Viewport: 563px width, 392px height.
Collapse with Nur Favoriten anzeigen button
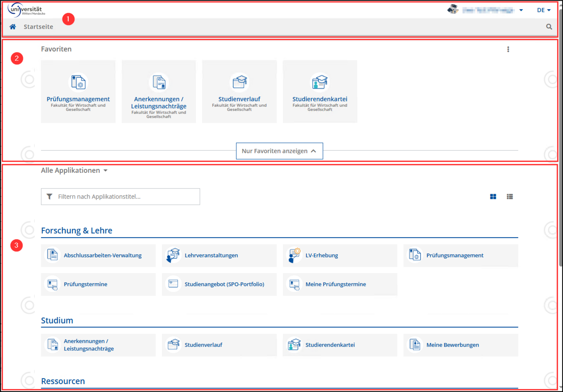(x=279, y=151)
